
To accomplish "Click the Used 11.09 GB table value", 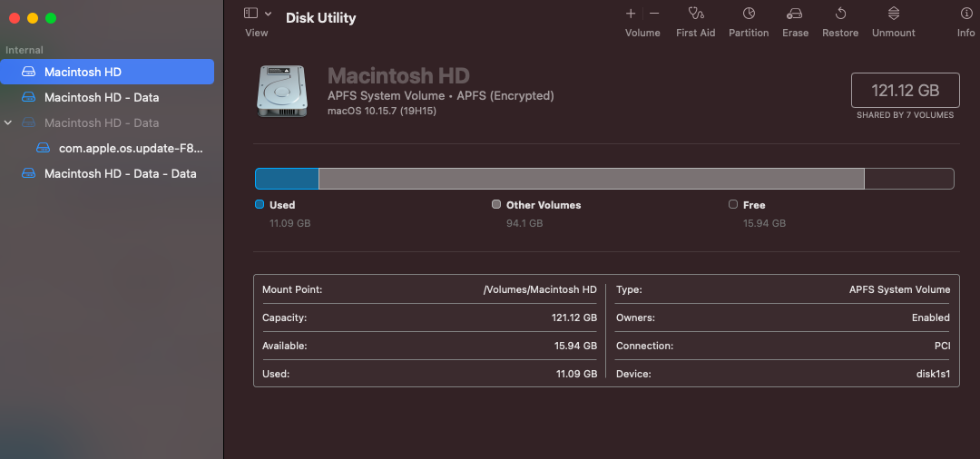I will [x=577, y=374].
